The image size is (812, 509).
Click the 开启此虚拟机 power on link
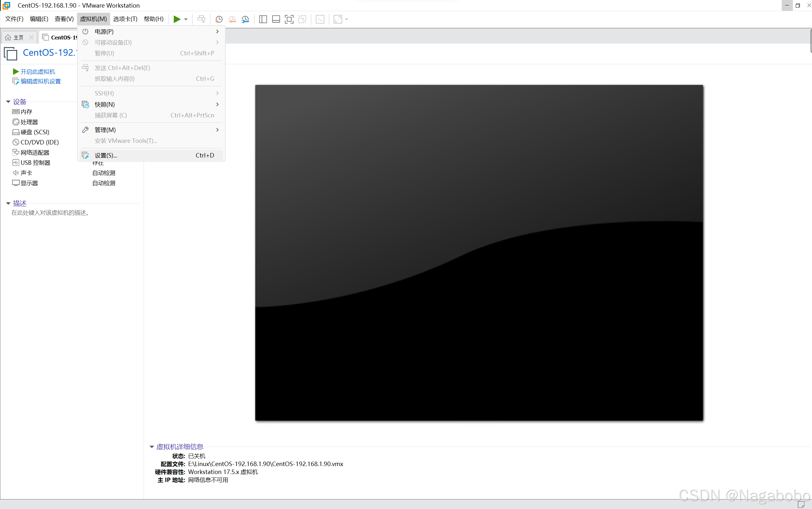(x=37, y=72)
